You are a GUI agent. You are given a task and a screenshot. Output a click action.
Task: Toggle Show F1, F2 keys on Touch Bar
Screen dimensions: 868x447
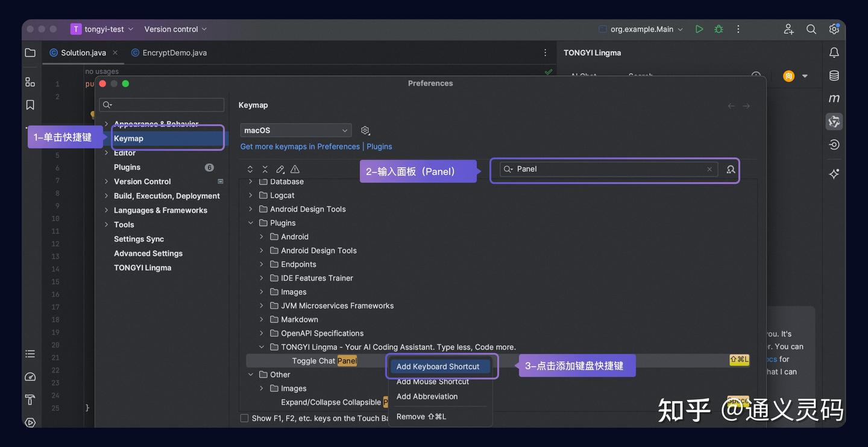pyautogui.click(x=244, y=417)
